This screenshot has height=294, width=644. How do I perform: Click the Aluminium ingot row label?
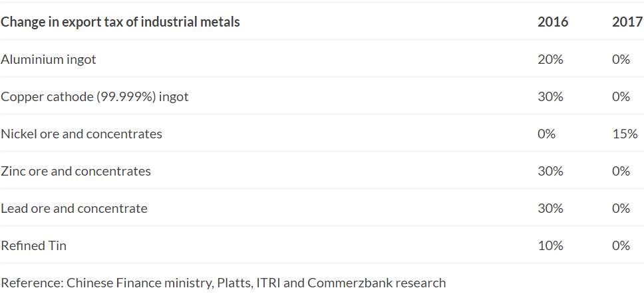pyautogui.click(x=49, y=59)
